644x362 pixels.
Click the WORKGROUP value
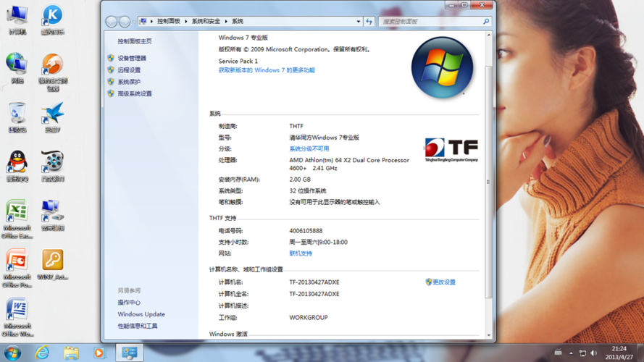point(309,318)
